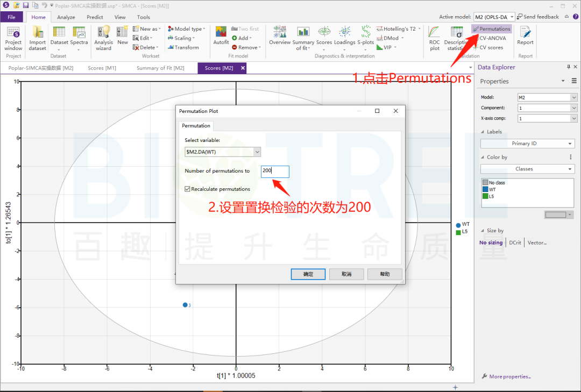The image size is (581, 392).
Task: Enable the No sizing option
Action: 491,242
